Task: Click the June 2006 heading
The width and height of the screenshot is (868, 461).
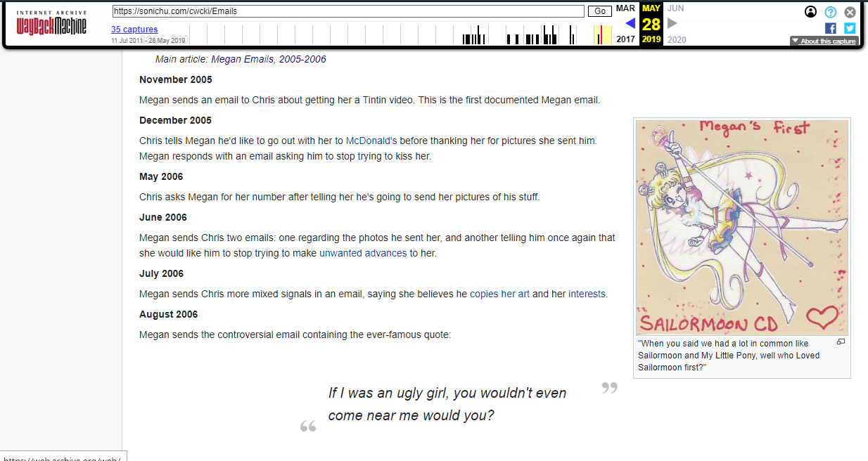Action: [x=163, y=217]
